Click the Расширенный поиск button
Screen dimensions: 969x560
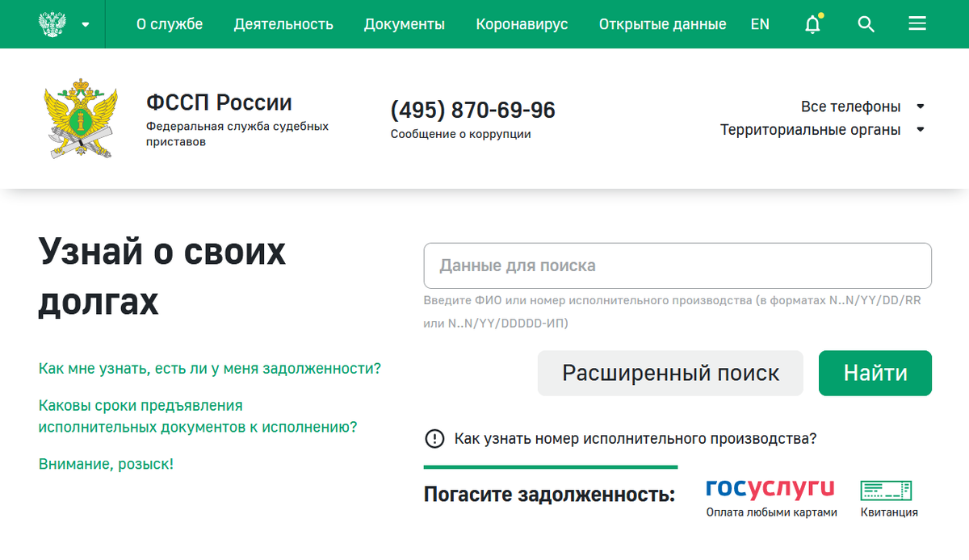click(x=670, y=373)
